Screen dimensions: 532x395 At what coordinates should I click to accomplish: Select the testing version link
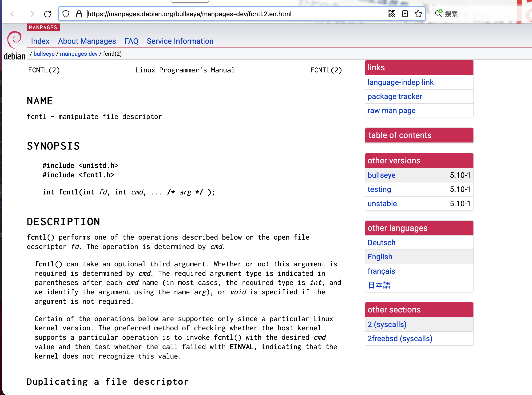379,189
